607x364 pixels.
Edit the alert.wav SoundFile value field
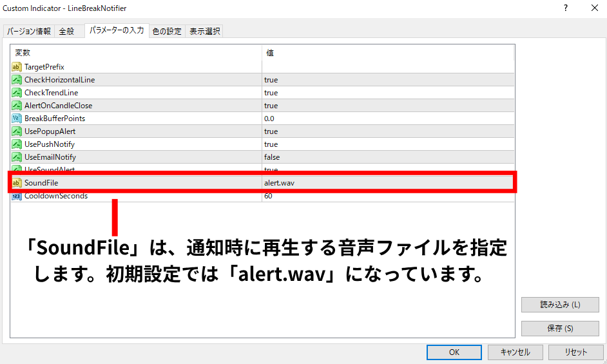(387, 183)
